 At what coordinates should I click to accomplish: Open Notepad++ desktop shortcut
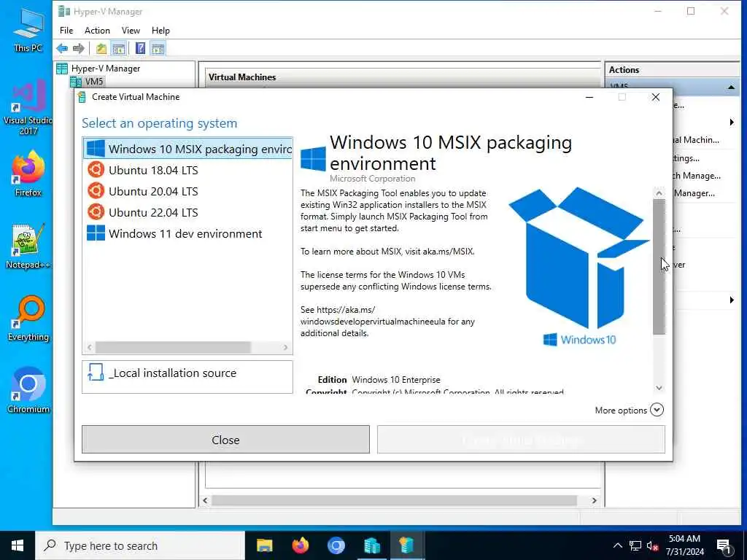28,246
